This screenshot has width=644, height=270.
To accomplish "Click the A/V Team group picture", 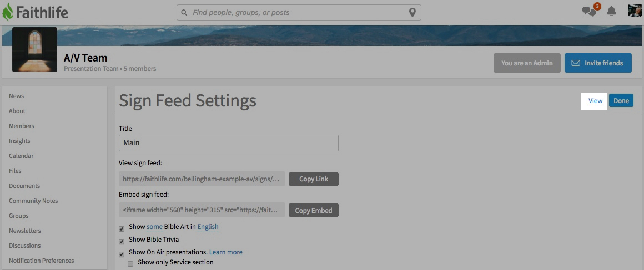I will pos(34,50).
